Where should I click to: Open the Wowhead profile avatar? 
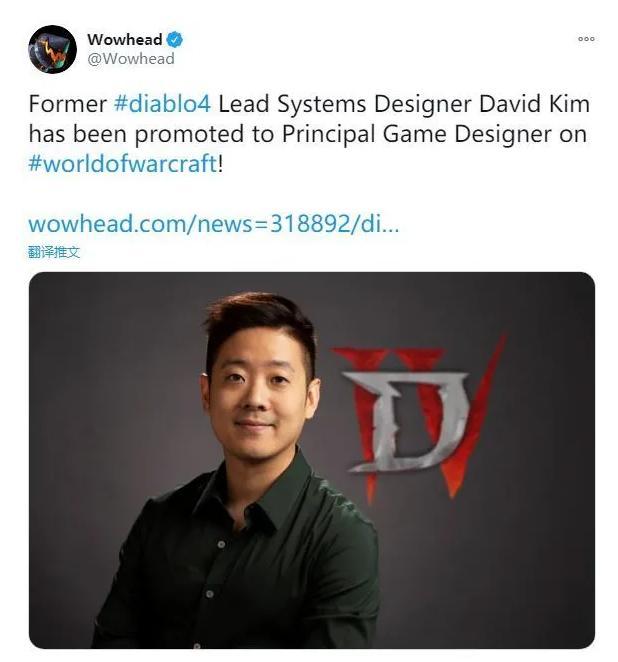click(52, 49)
